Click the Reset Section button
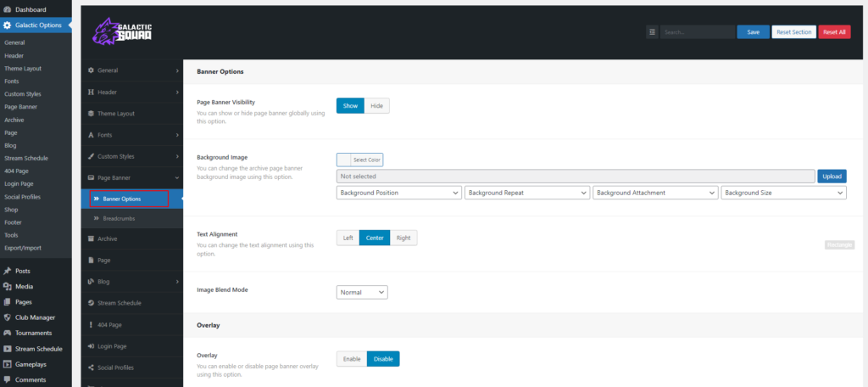Image resolution: width=868 pixels, height=387 pixels. pos(793,32)
